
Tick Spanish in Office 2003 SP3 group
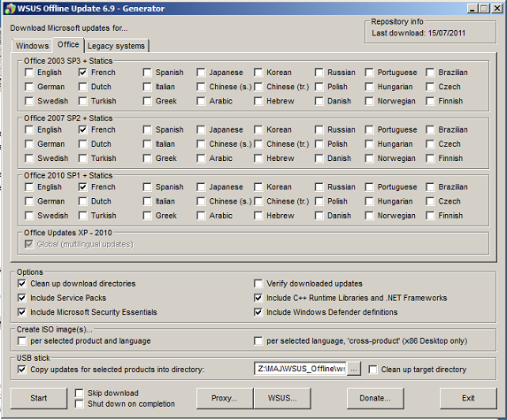coord(147,73)
